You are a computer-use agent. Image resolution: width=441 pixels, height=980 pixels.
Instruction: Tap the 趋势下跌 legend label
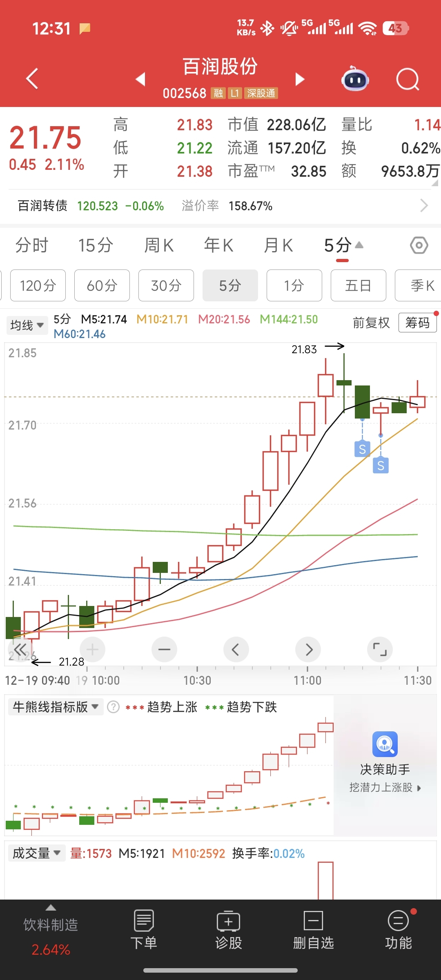point(252,707)
